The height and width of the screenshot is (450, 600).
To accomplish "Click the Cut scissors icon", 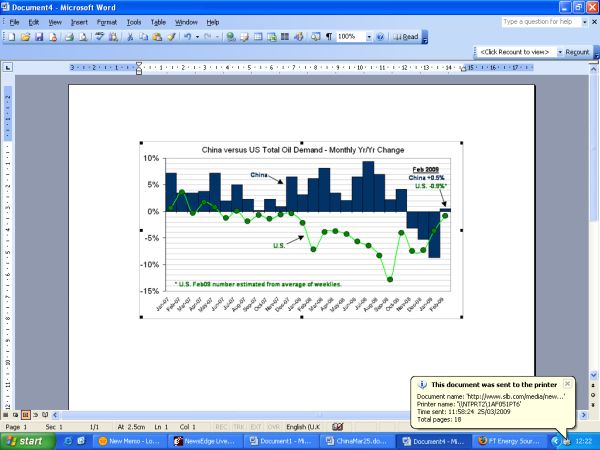I will click(x=130, y=37).
